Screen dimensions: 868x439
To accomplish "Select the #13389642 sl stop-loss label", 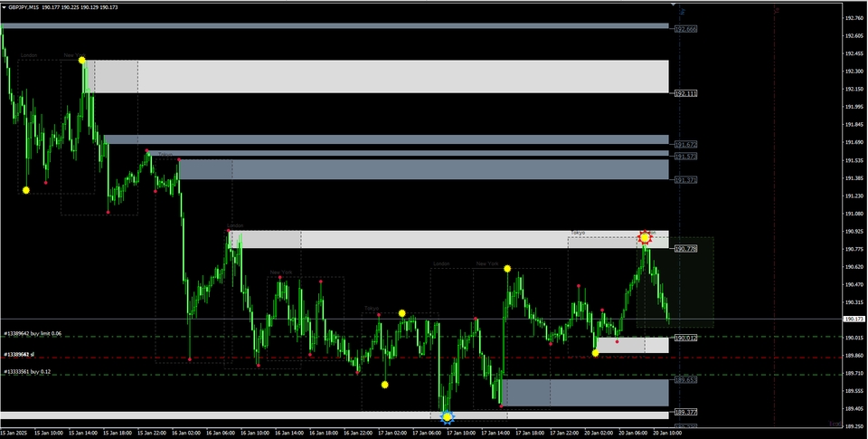I will [19, 354].
